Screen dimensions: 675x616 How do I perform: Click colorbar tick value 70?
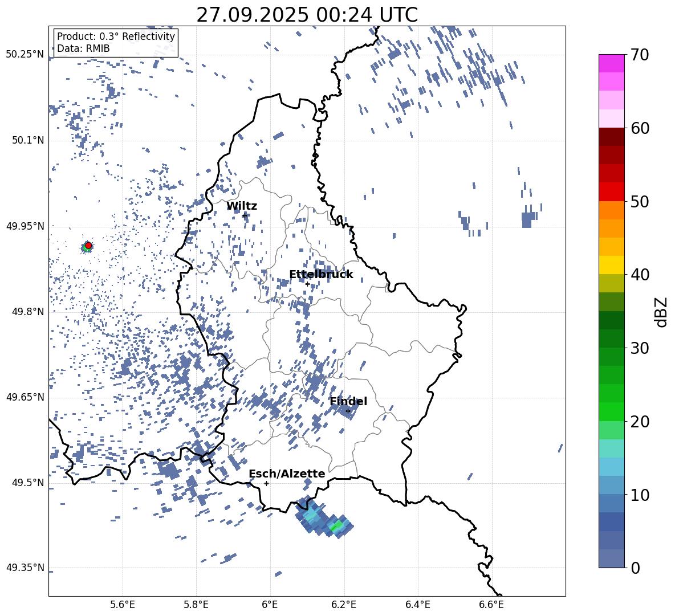639,55
